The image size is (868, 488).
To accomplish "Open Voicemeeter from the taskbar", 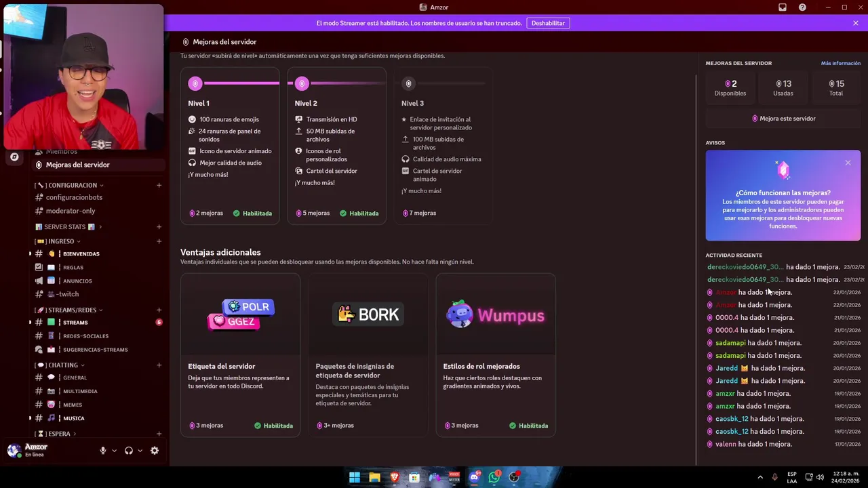I will point(454,477).
